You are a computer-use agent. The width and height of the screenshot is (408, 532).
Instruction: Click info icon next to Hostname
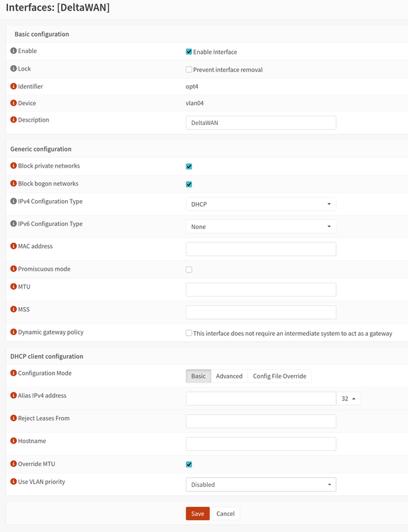14,441
